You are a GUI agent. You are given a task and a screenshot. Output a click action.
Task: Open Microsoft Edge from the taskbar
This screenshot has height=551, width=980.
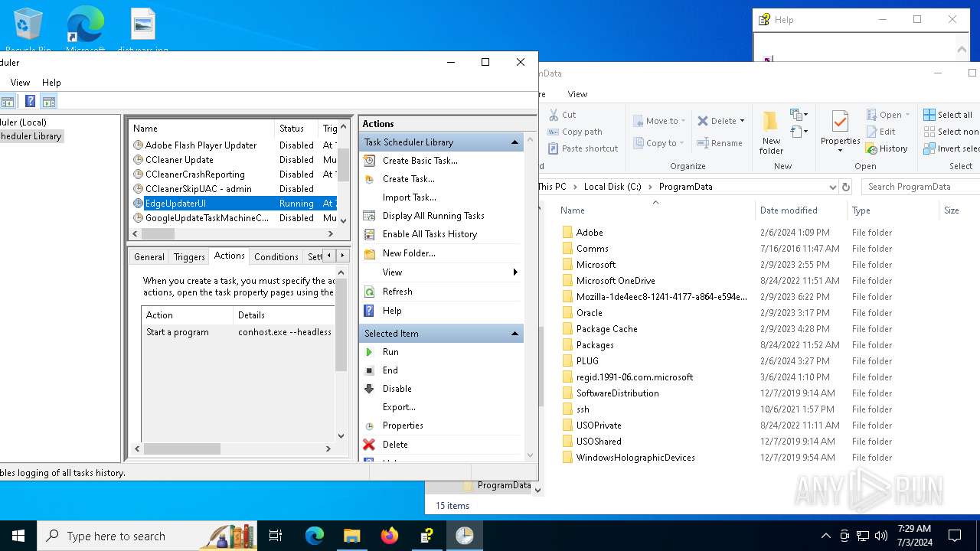pos(315,536)
